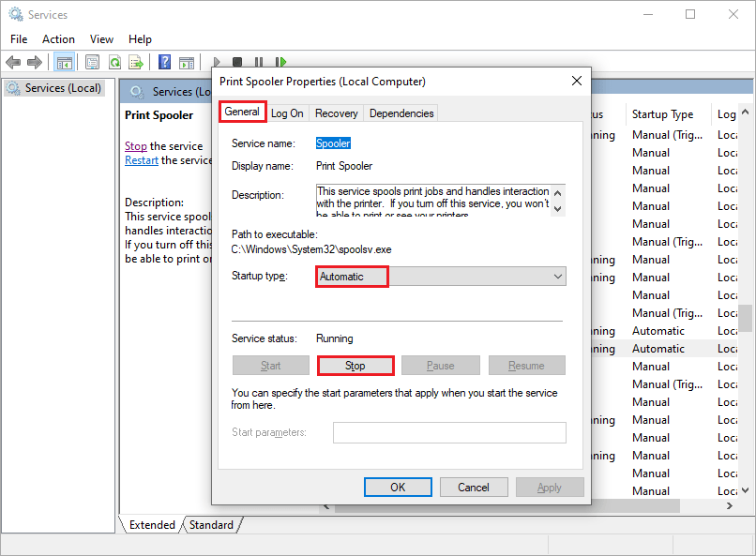Click the Export List icon
756x556 pixels.
137,62
